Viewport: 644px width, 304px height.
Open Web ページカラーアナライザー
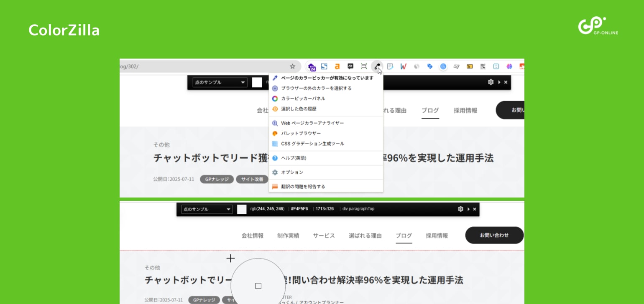click(x=326, y=123)
